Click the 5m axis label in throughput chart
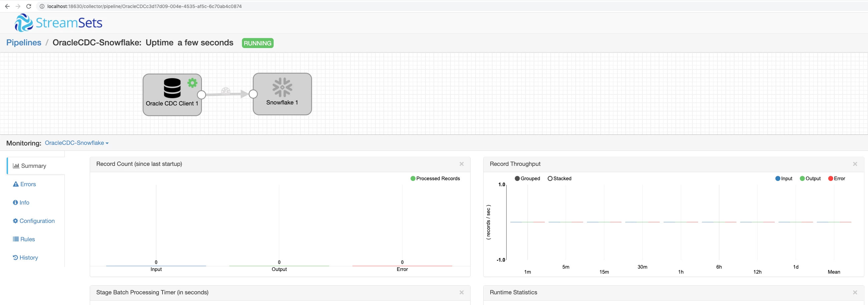The image size is (868, 305). [x=566, y=267]
